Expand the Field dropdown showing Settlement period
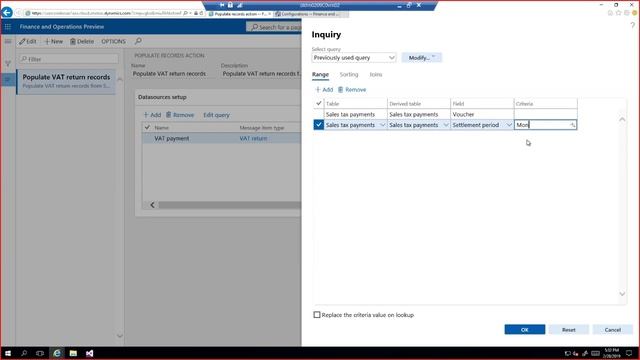The height and width of the screenshot is (360, 640). [509, 125]
